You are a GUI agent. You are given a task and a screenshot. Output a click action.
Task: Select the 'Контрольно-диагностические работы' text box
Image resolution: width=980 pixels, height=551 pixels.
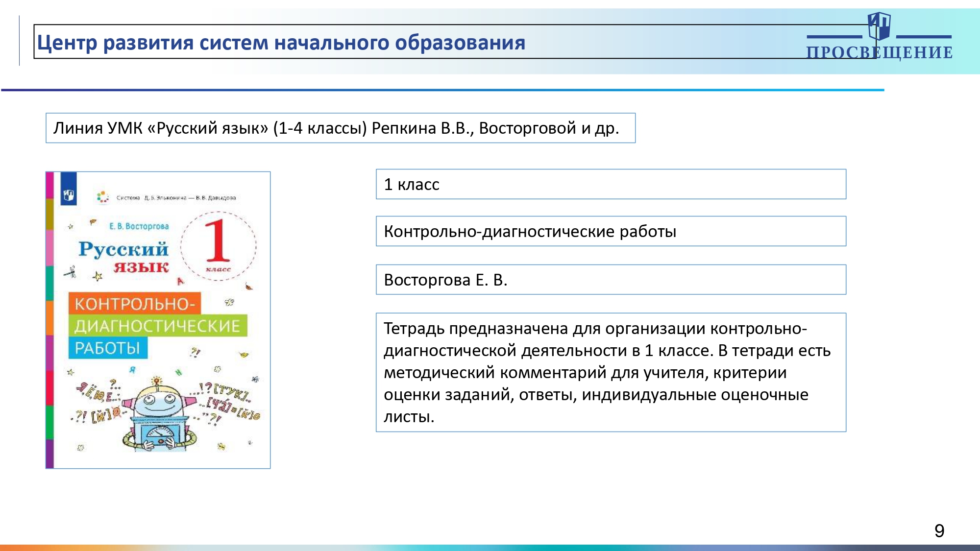point(611,231)
